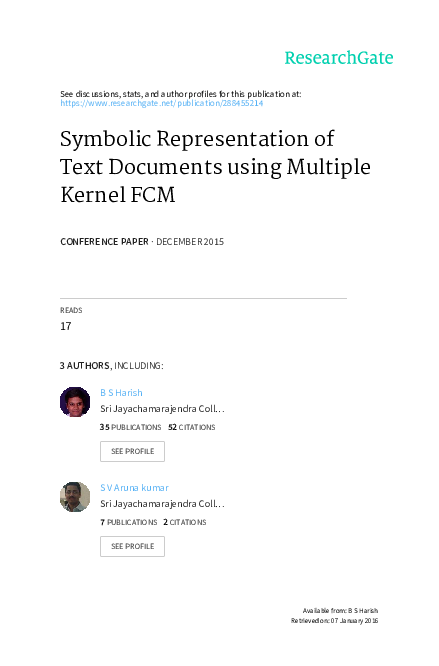Open the researchgate.net publication URL link
The image size is (439, 666).
tap(162, 103)
